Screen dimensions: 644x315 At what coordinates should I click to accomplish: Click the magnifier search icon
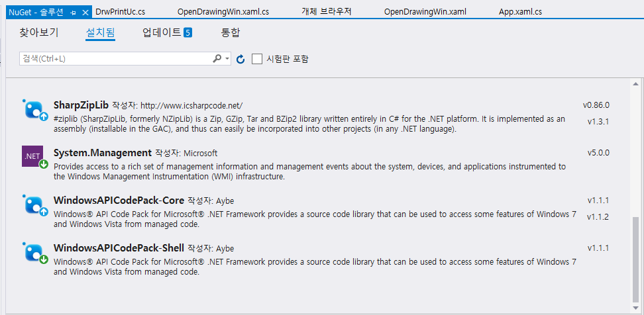(217, 59)
